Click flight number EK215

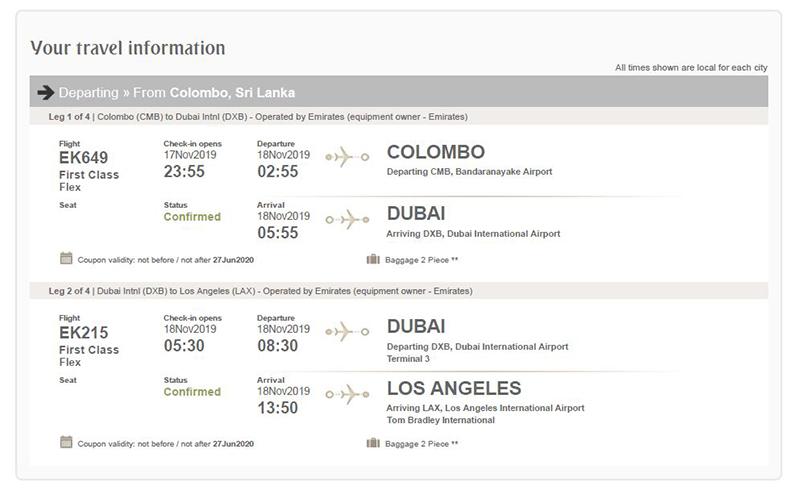coord(84,333)
